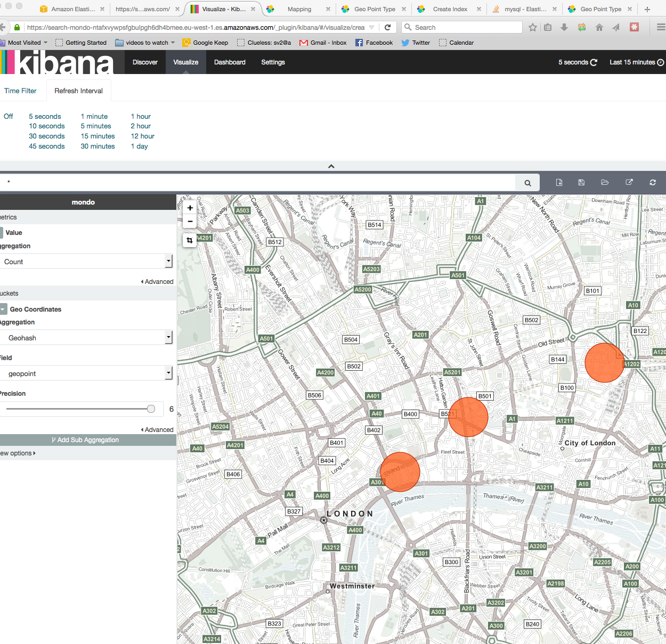Zoom out on the map

click(190, 222)
